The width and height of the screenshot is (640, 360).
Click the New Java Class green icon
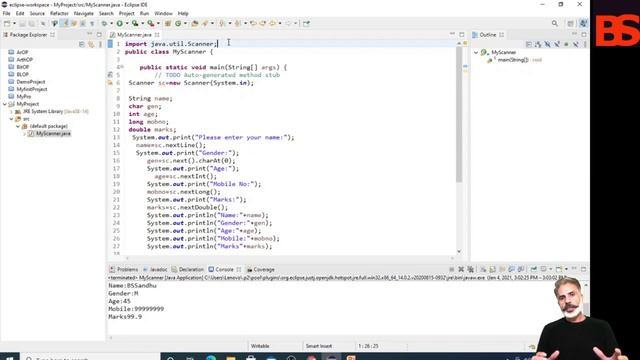coord(178,23)
